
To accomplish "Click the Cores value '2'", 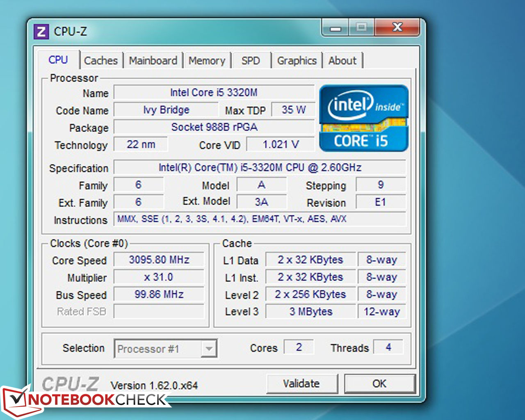I will pos(299,347).
